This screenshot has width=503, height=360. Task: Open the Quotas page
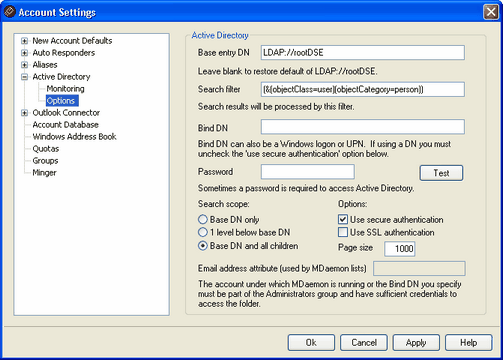(x=46, y=149)
